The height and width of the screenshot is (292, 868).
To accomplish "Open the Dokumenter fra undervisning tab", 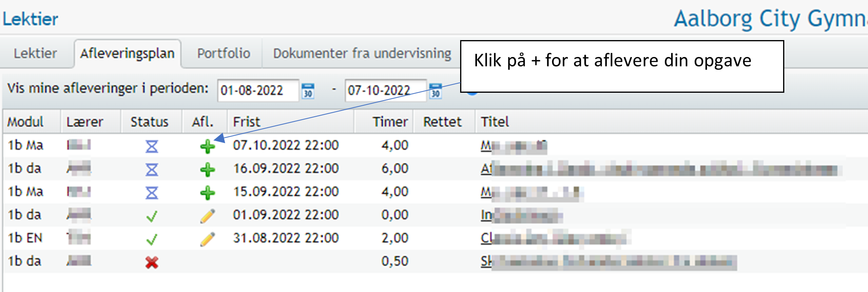I will 362,53.
